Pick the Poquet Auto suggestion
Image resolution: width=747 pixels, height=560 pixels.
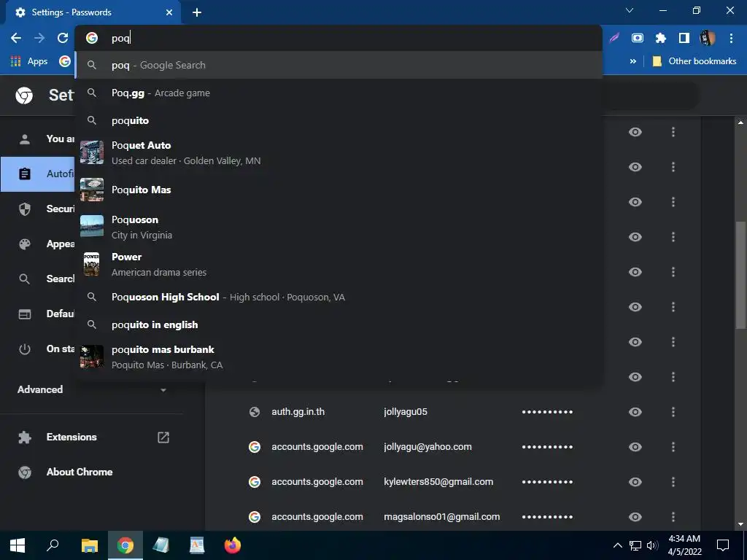point(338,153)
